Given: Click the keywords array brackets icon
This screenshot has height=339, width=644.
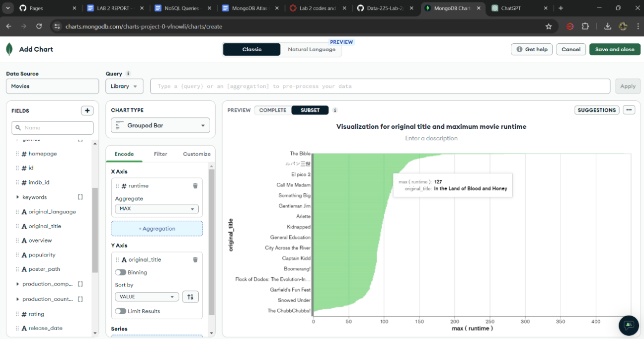Looking at the screenshot, I should tap(80, 197).
